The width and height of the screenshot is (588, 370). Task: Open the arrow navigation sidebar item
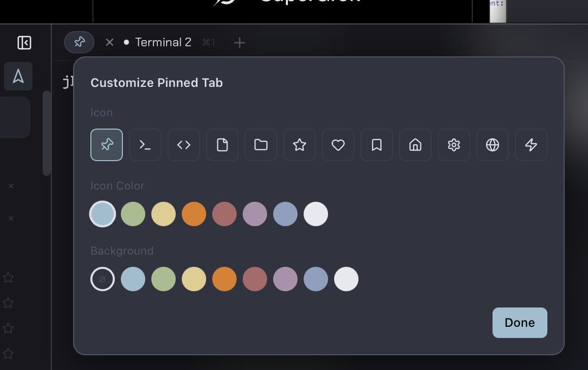[x=18, y=77]
